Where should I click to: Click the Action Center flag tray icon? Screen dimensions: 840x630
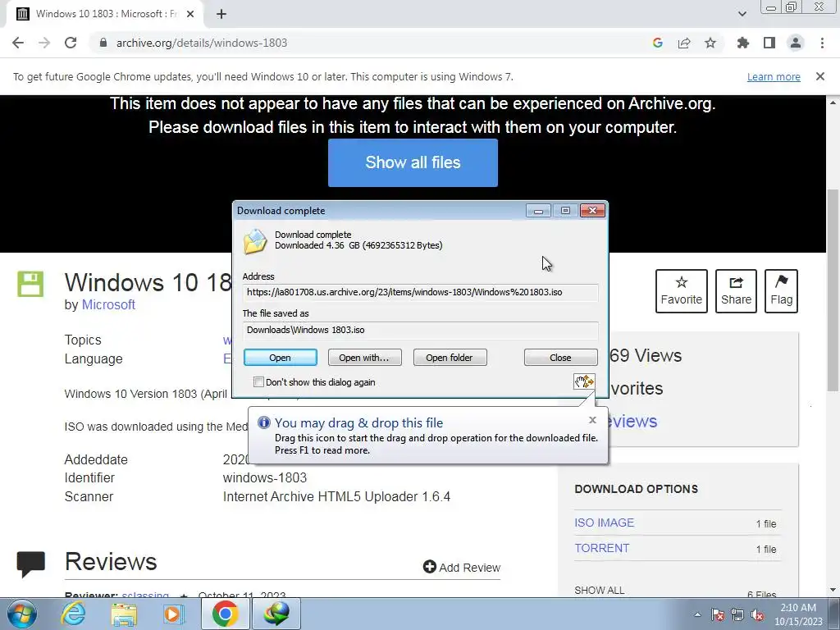point(718,614)
